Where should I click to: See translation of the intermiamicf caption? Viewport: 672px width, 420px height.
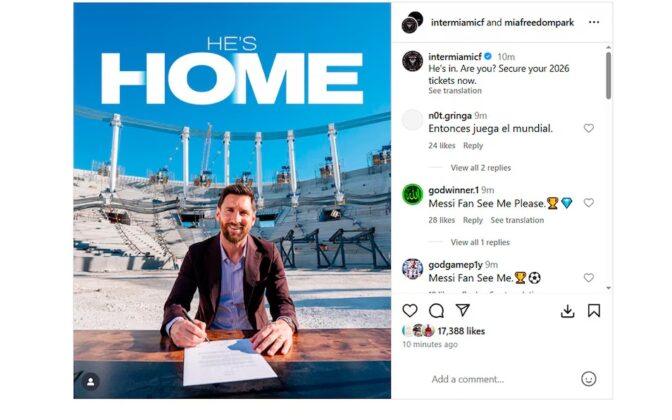(455, 91)
